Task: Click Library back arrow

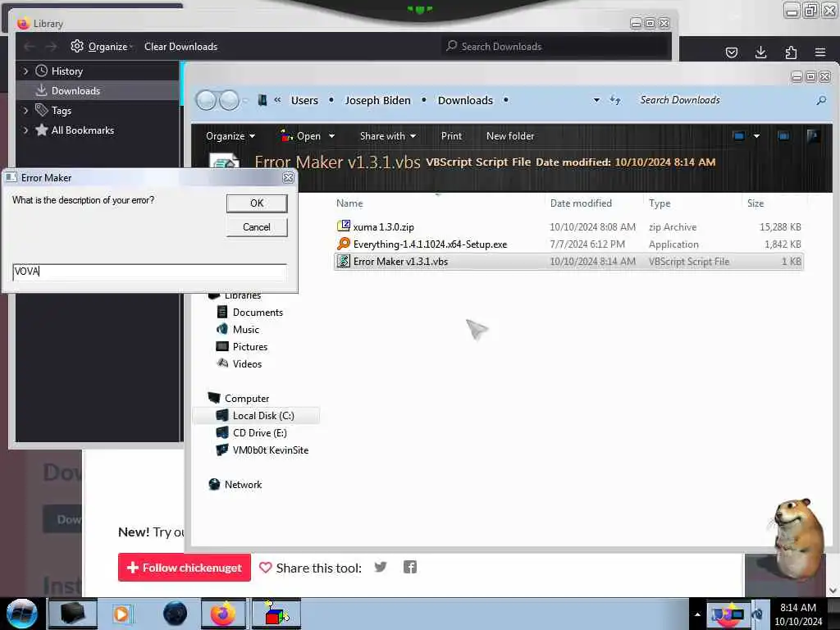Action: pyautogui.click(x=30, y=47)
